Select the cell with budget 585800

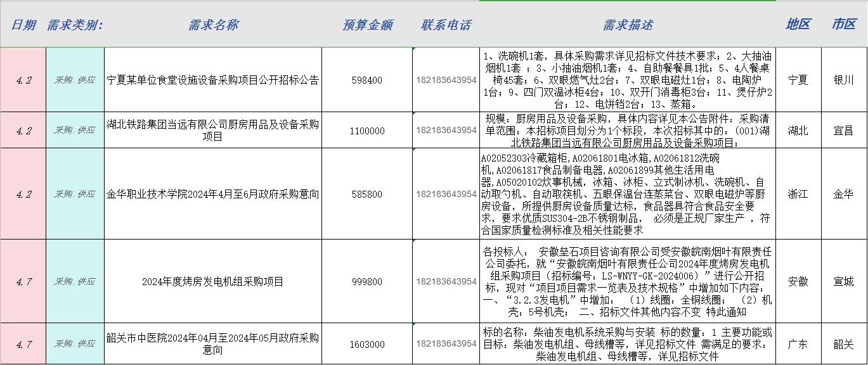click(x=367, y=194)
